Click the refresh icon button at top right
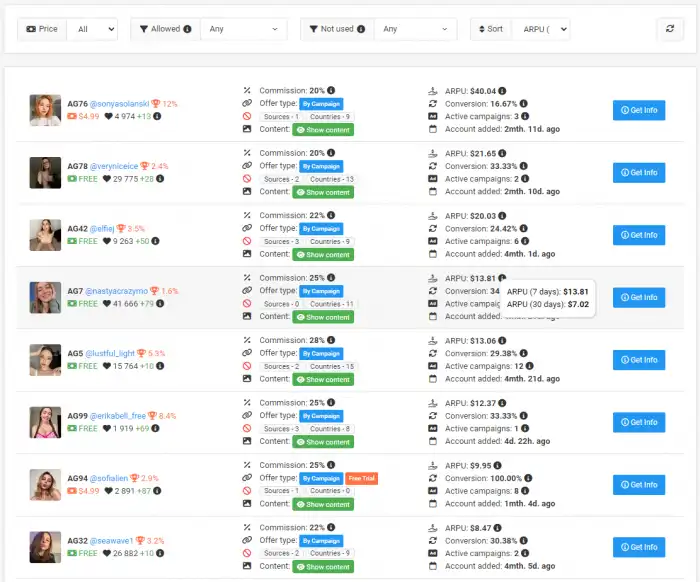 (669, 29)
